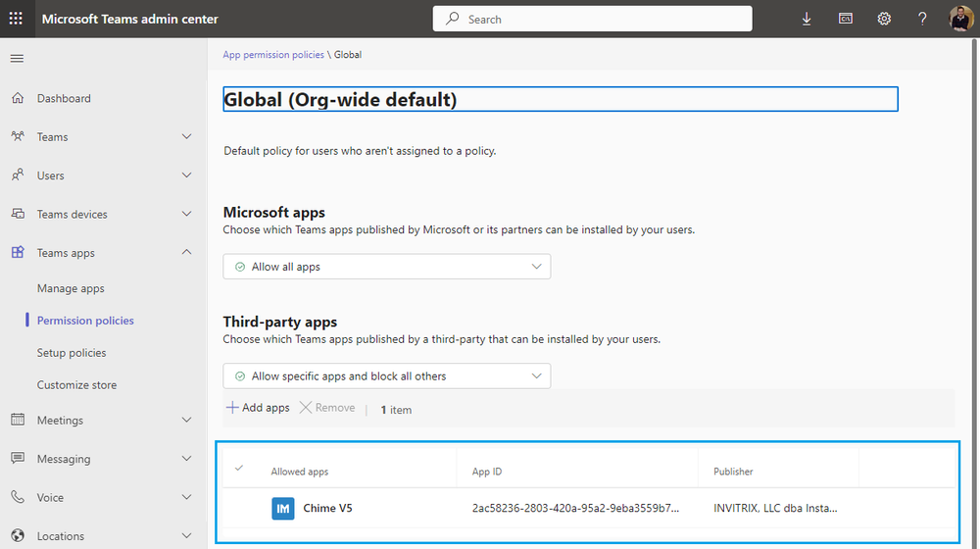Viewport: 980px width, 549px height.
Task: Select Permission policies in sidebar
Action: 85,321
